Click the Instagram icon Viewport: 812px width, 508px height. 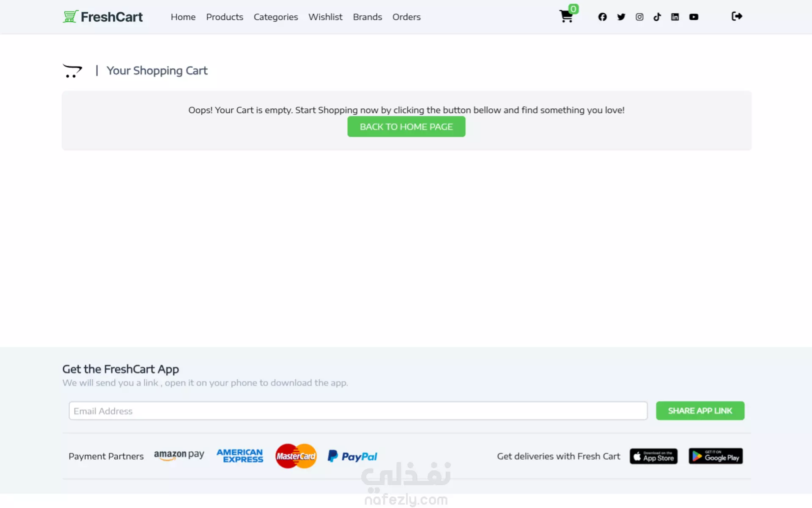click(639, 17)
